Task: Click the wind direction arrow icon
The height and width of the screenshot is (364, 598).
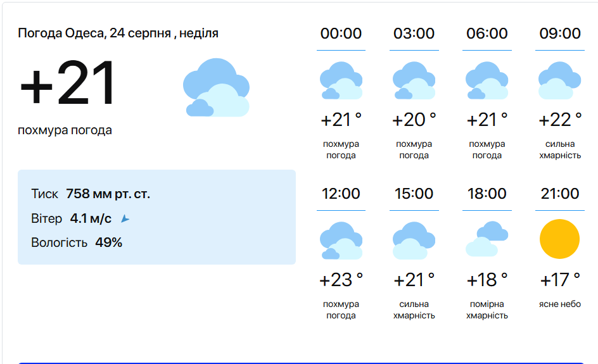Action: coord(125,219)
